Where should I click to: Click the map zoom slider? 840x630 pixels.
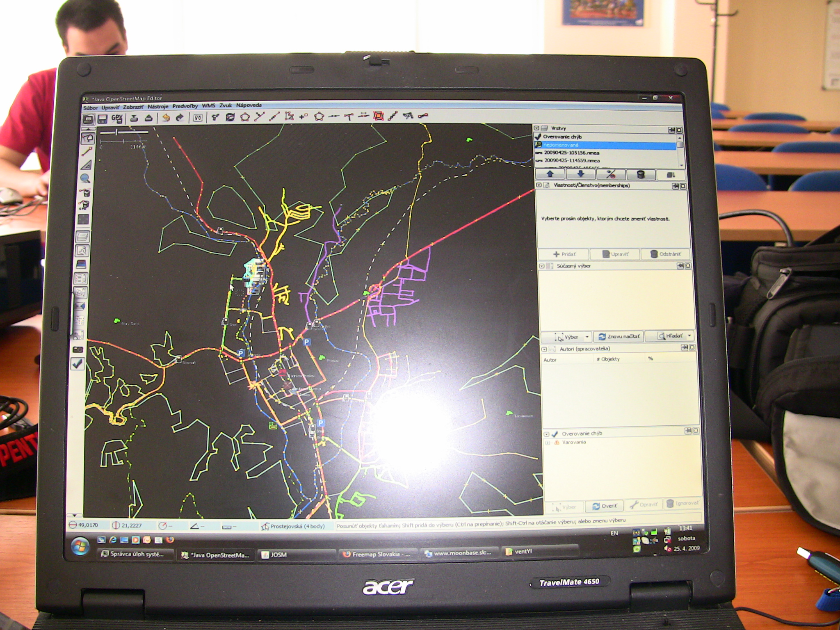[x=117, y=132]
